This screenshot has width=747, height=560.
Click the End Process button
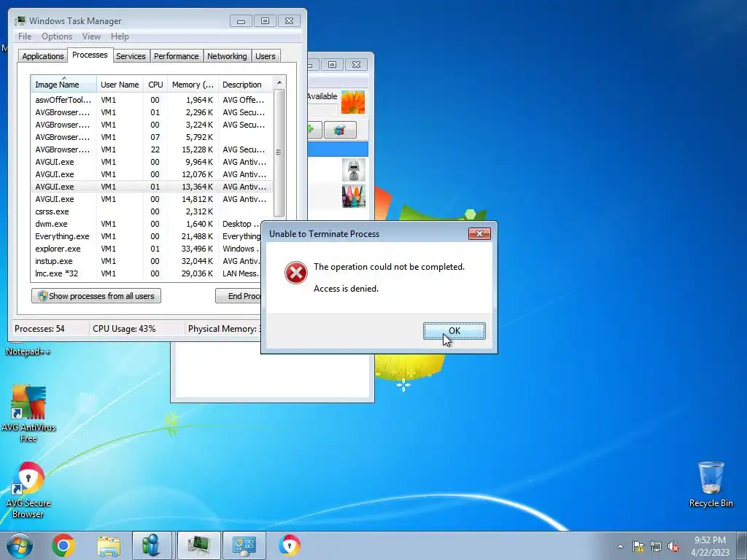click(x=239, y=296)
